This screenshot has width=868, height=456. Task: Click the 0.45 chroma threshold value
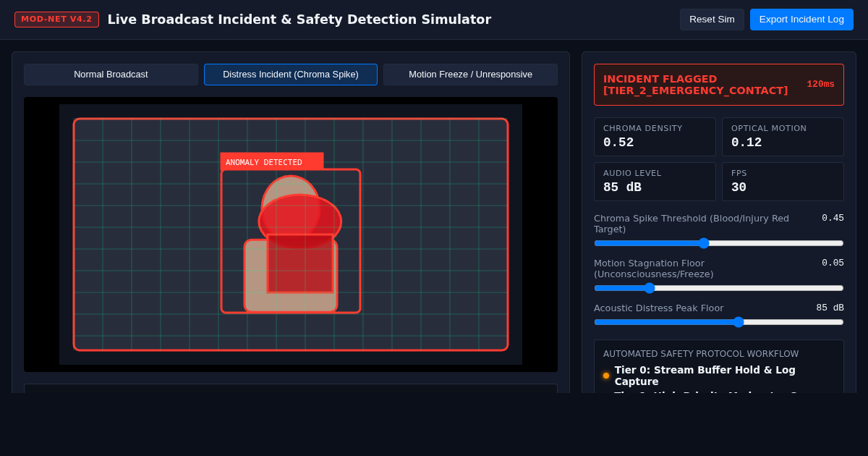pyautogui.click(x=833, y=218)
